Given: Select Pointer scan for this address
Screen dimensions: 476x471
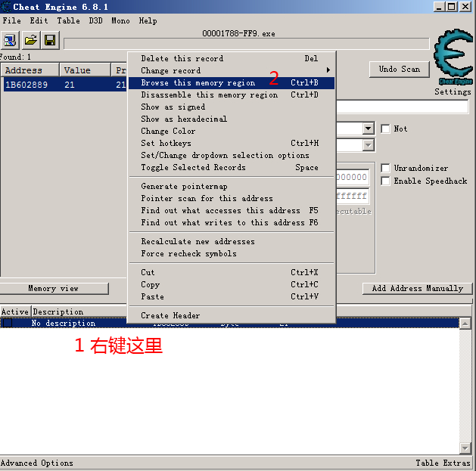Looking at the screenshot, I should (232, 198).
